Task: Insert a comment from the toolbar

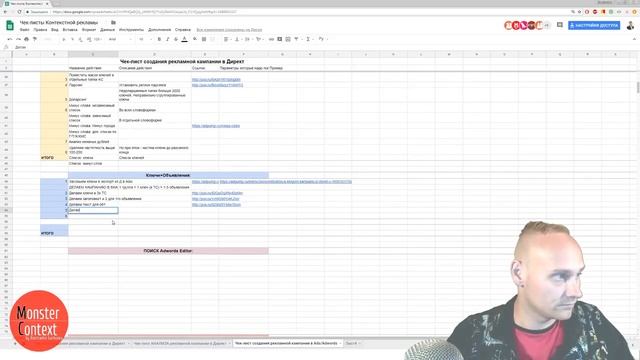Action: click(280, 39)
